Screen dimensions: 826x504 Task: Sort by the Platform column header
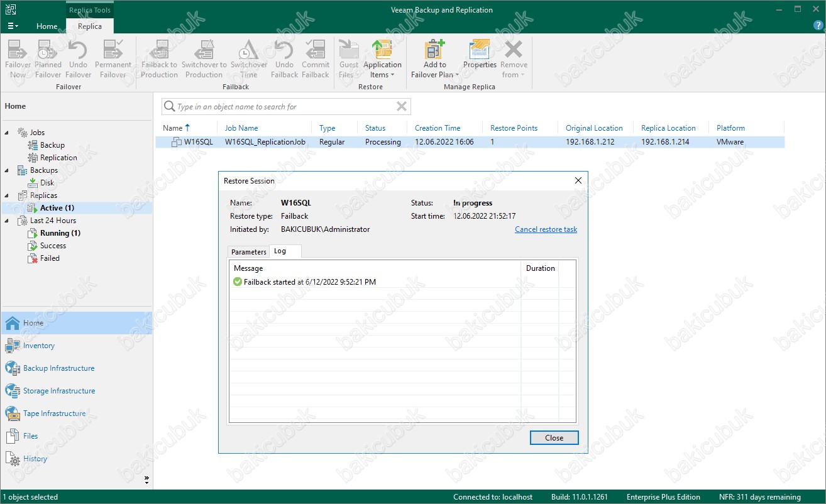730,128
